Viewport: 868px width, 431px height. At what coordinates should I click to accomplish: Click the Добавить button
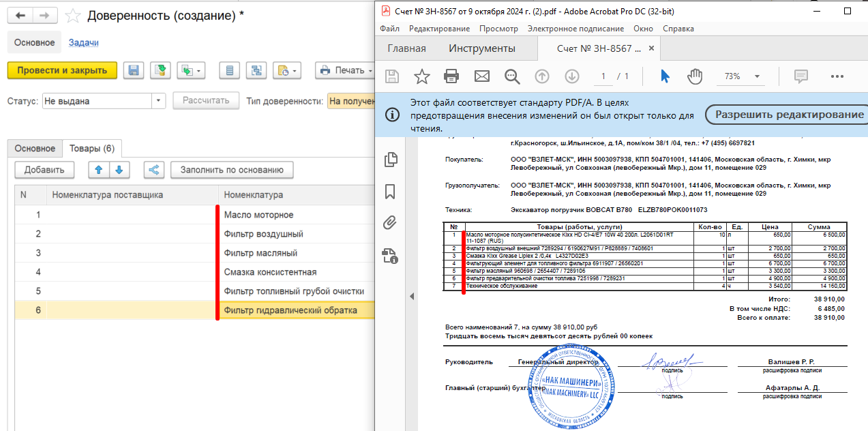44,170
